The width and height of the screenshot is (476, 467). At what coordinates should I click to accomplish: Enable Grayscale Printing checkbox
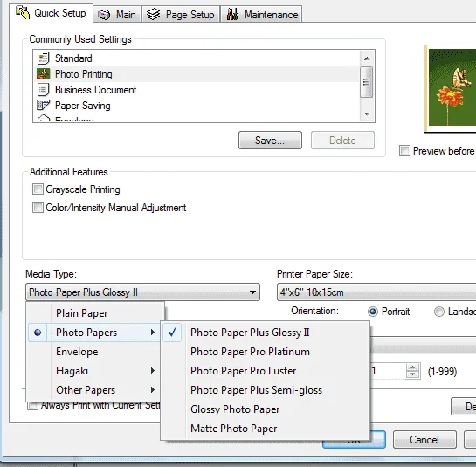(38, 189)
